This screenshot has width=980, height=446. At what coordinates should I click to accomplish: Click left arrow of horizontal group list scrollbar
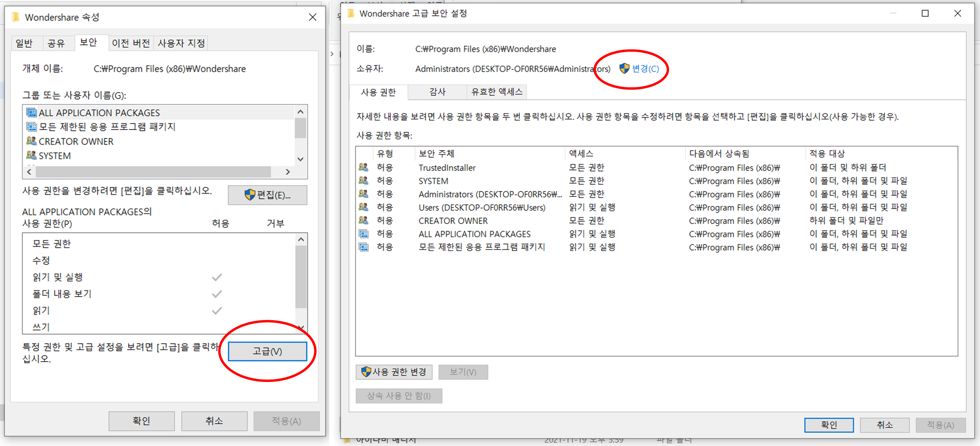(29, 172)
